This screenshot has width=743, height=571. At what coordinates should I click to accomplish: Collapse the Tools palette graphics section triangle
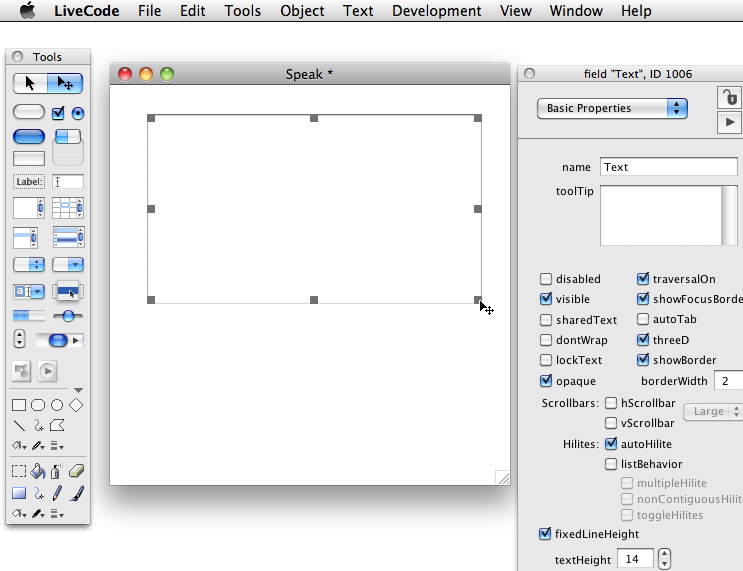pos(79,390)
